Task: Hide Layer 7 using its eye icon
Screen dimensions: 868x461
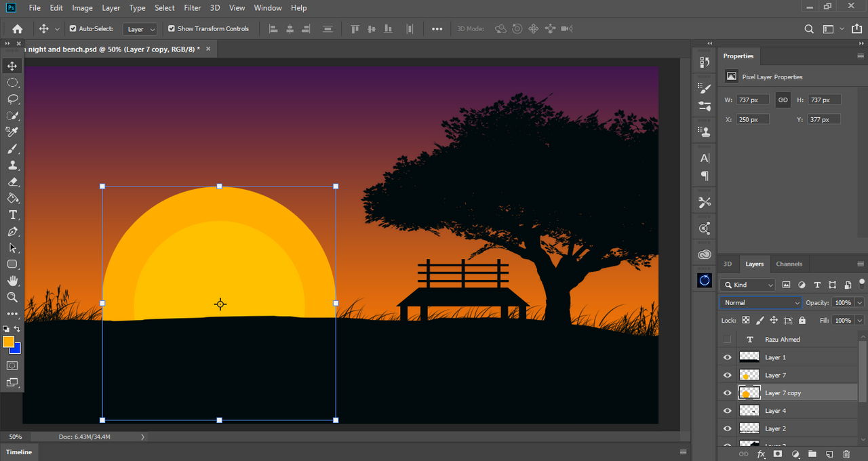Action: (728, 375)
